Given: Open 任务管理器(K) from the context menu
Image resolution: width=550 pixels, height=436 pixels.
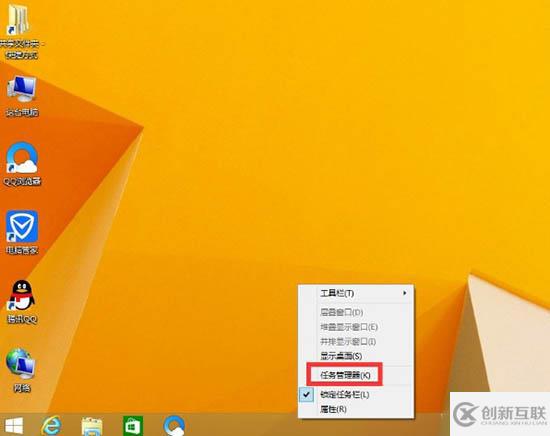Looking at the screenshot, I should point(356,375).
